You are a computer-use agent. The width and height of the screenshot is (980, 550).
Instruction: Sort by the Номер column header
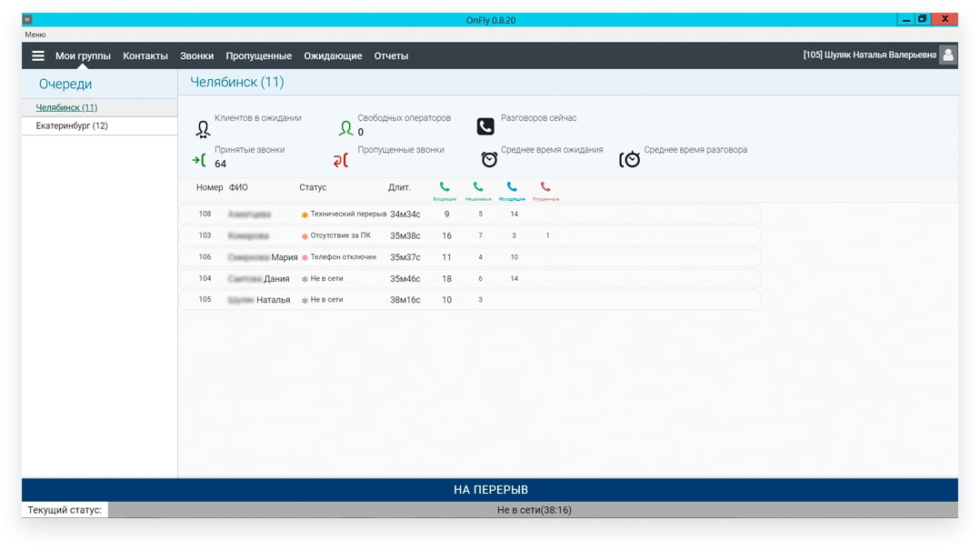click(x=209, y=187)
